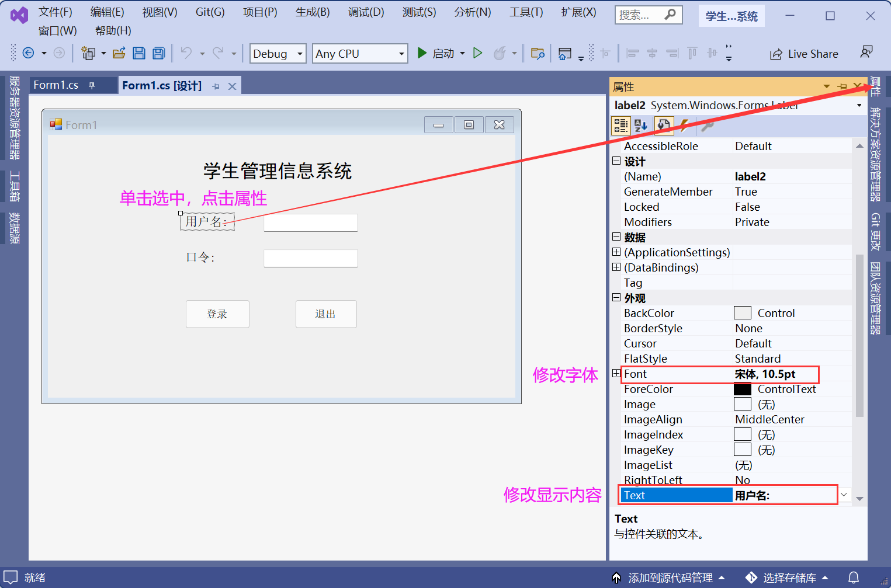The width and height of the screenshot is (891, 588).
Task: Click the start without debugging outline arrow
Action: click(x=478, y=53)
